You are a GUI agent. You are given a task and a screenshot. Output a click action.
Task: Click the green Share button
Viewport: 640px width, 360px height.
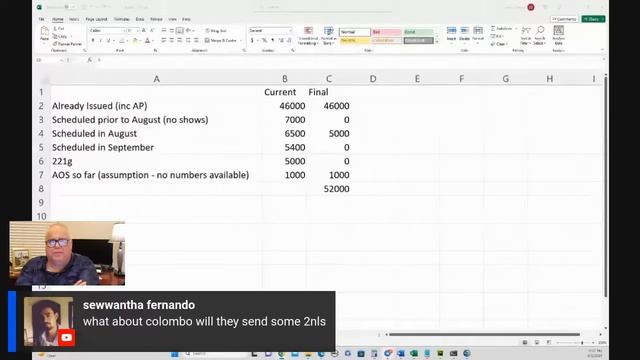pyautogui.click(x=593, y=19)
